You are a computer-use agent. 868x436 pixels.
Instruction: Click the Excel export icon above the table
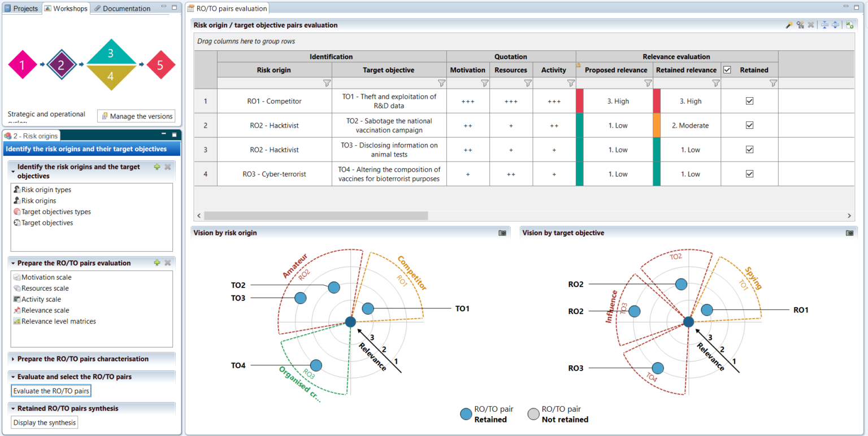pos(849,25)
